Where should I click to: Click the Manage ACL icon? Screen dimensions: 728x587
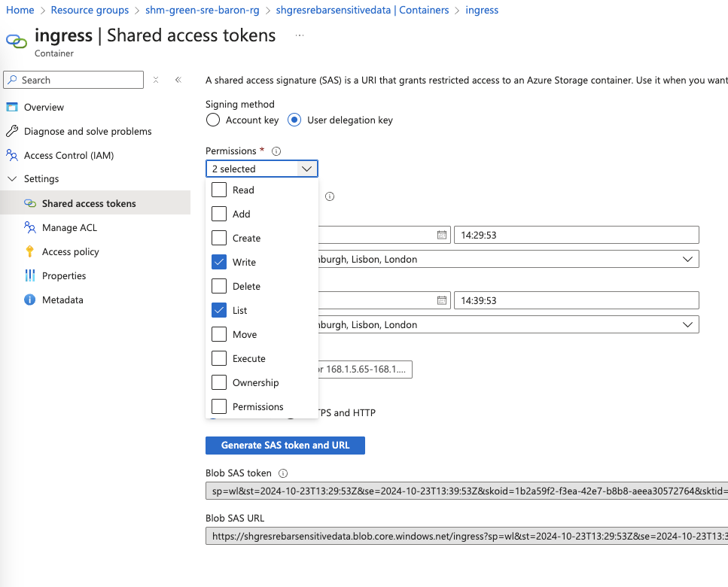pos(29,227)
